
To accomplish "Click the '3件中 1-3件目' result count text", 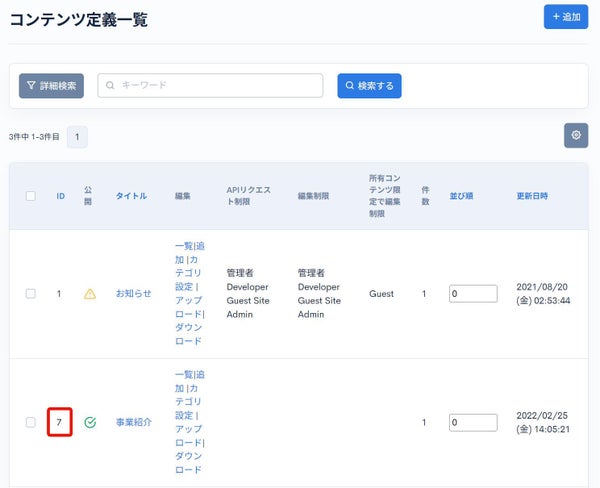I will pos(34,137).
